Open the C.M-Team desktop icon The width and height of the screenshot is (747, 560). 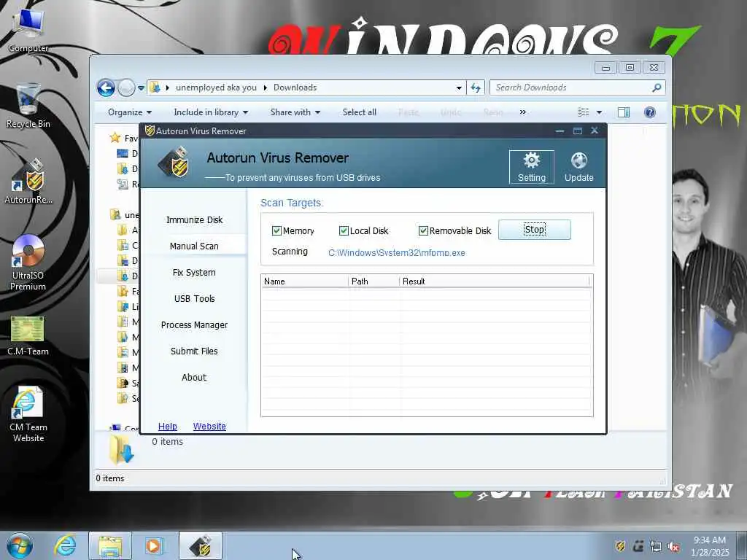coord(28,336)
